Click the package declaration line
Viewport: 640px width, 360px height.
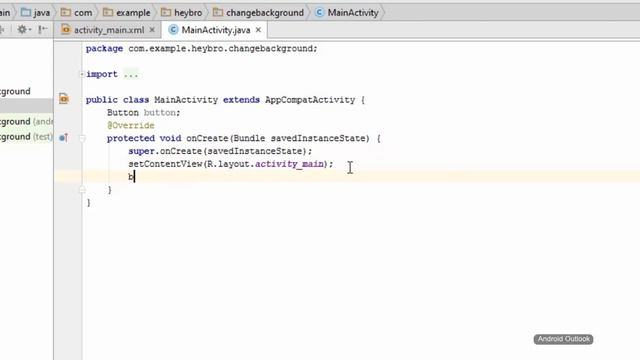201,49
